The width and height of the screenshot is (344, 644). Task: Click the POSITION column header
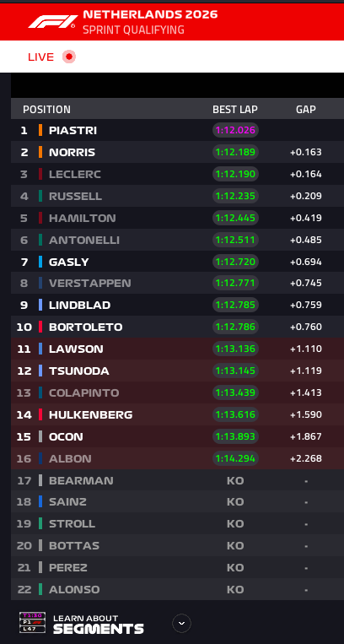[x=46, y=109]
